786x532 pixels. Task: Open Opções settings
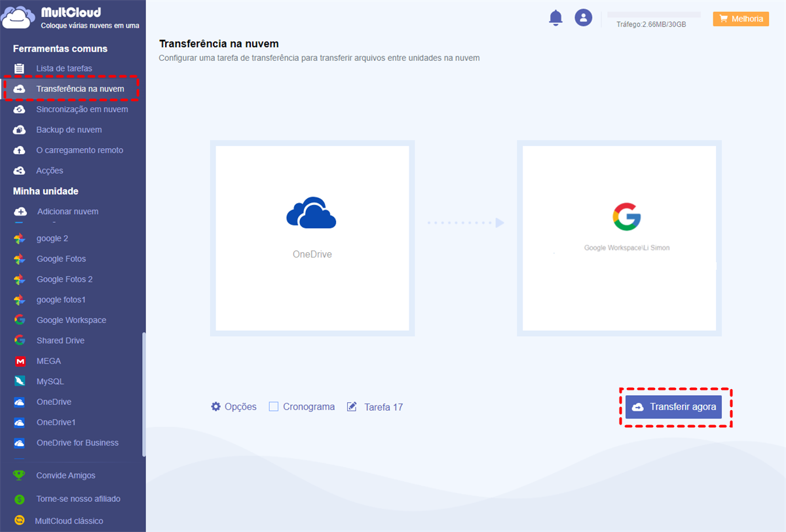click(234, 407)
